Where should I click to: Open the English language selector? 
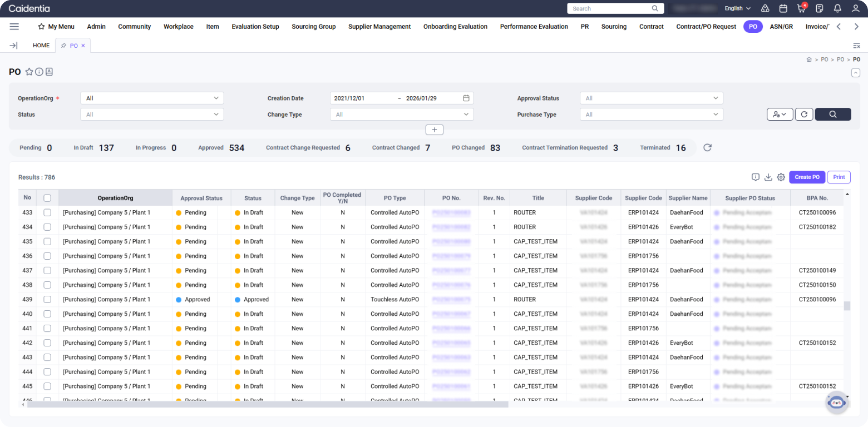tap(737, 8)
